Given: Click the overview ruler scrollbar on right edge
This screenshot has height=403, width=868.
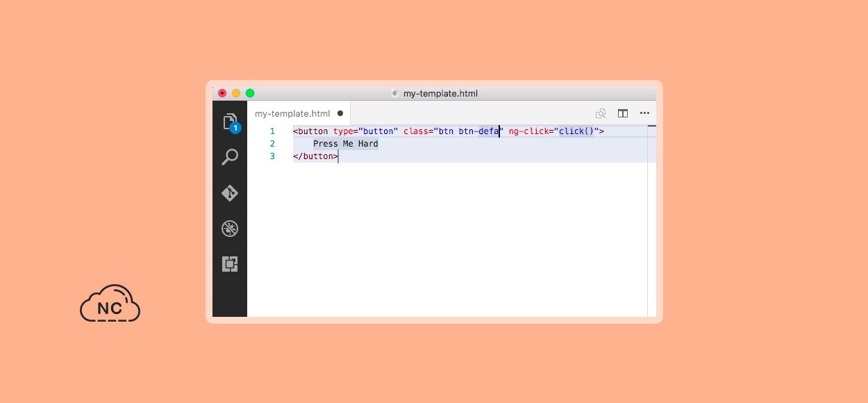Looking at the screenshot, I should [651, 221].
